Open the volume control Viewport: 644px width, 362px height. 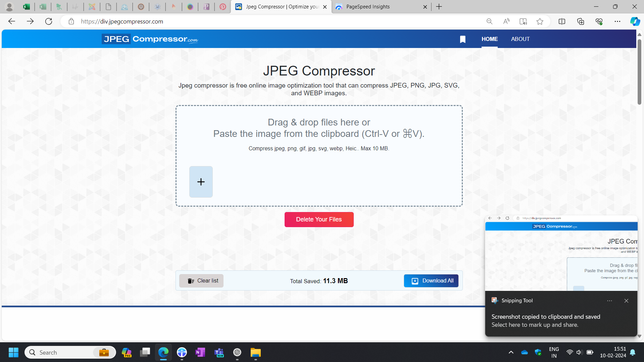[579, 353]
